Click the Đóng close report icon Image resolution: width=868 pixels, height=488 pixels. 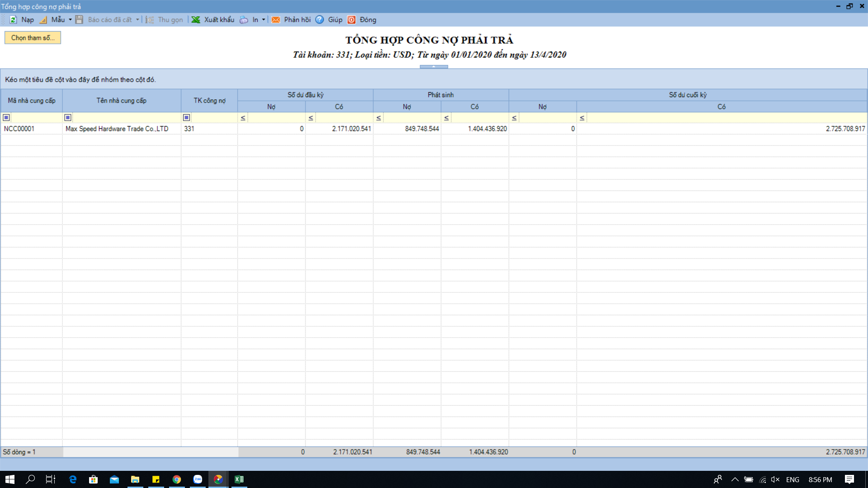pyautogui.click(x=351, y=20)
